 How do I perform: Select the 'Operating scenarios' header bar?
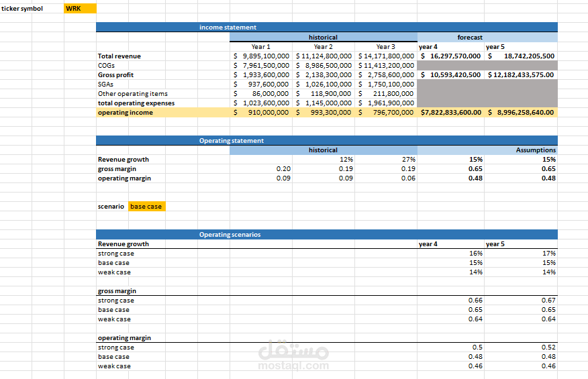327,234
